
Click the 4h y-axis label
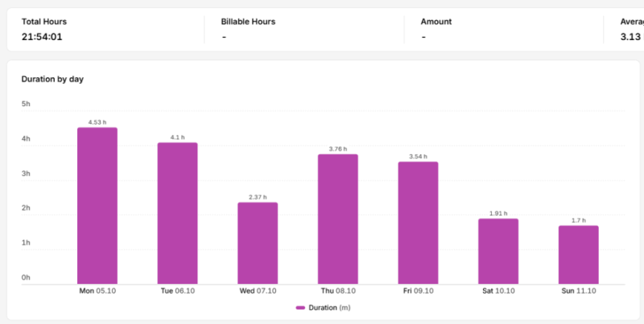pos(26,139)
